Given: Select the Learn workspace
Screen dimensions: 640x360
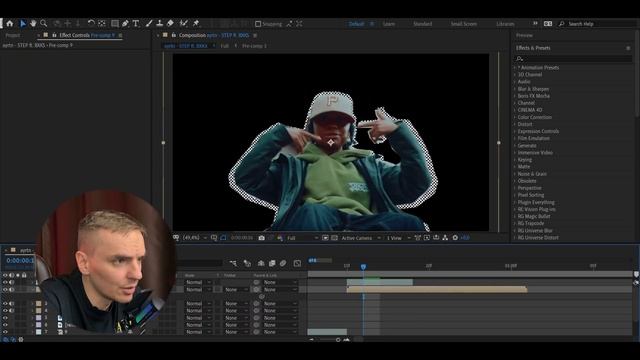Looking at the screenshot, I should [x=389, y=24].
